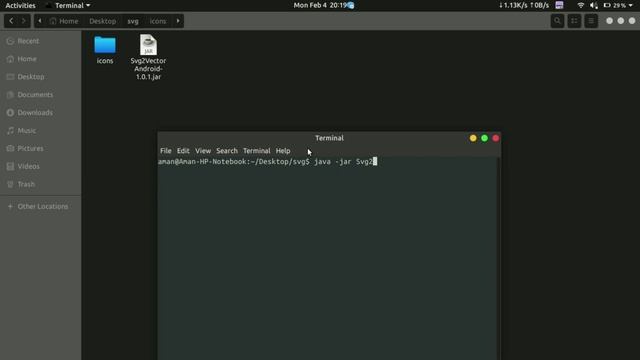Open the Activities overview
This screenshot has width=640, height=360.
coord(20,5)
